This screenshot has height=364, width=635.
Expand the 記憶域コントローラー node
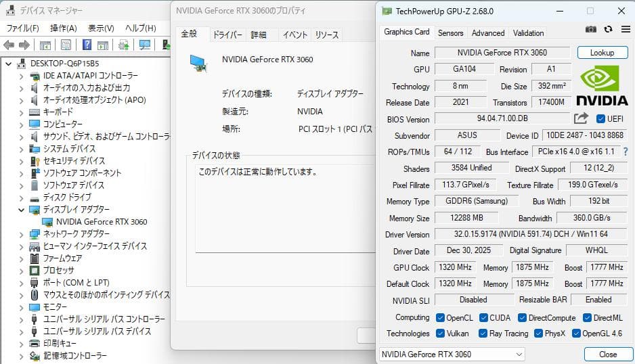click(22, 356)
